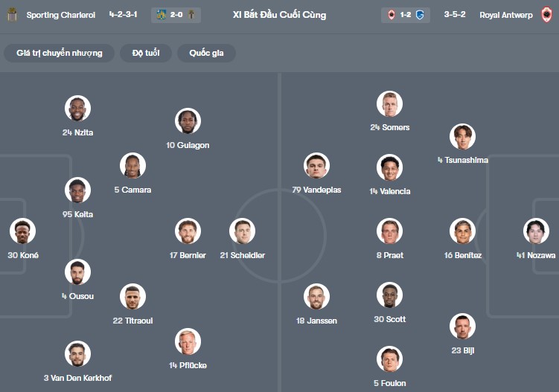This screenshot has width=559, height=392.
Task: Open Tsunashima's player profile photo
Action: 462,136
